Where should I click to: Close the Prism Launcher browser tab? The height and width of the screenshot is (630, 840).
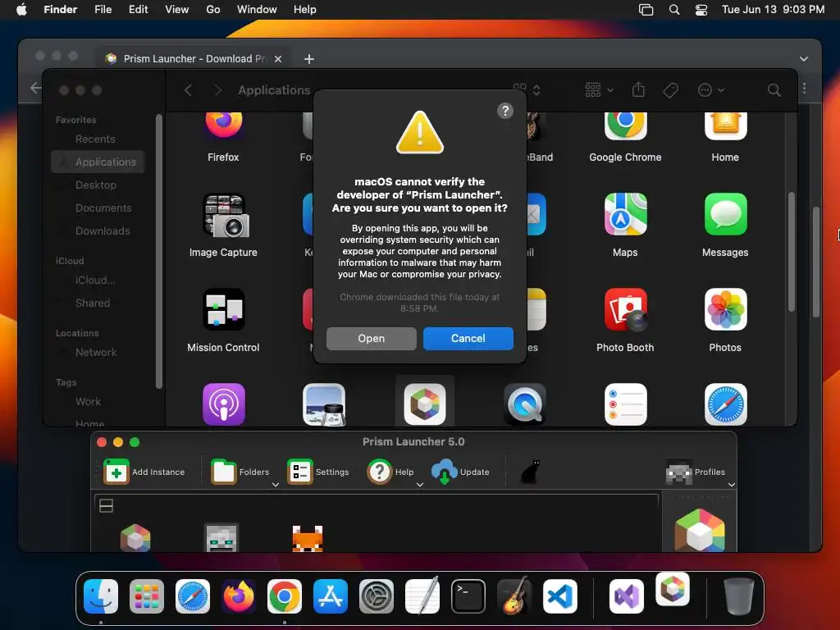278,59
